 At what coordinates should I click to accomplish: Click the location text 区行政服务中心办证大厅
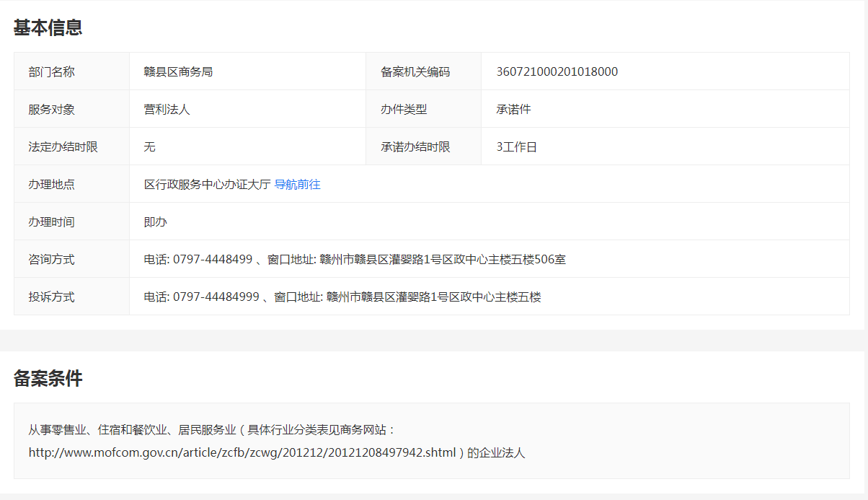pos(207,185)
